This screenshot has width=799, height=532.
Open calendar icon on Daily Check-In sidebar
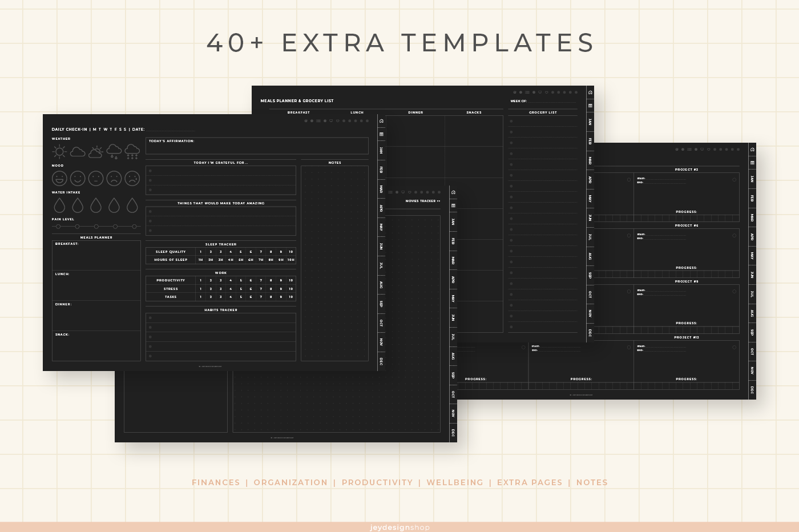[x=381, y=134]
